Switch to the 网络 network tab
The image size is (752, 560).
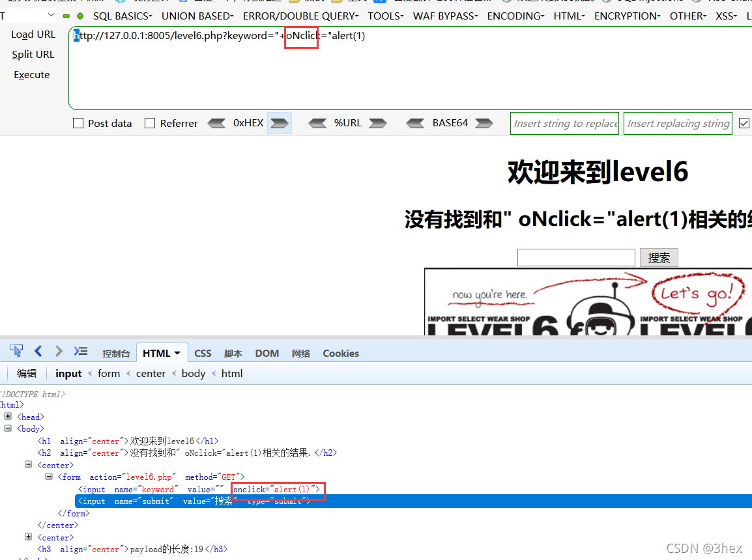[x=301, y=354]
